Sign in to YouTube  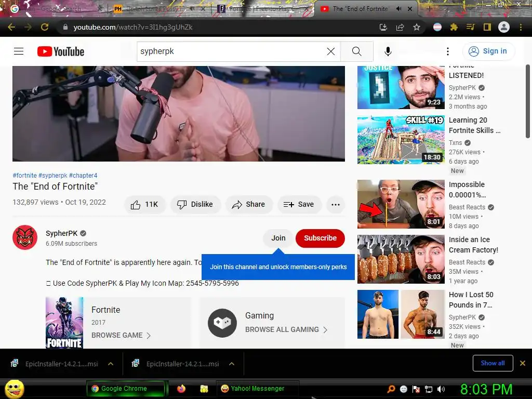[488, 51]
